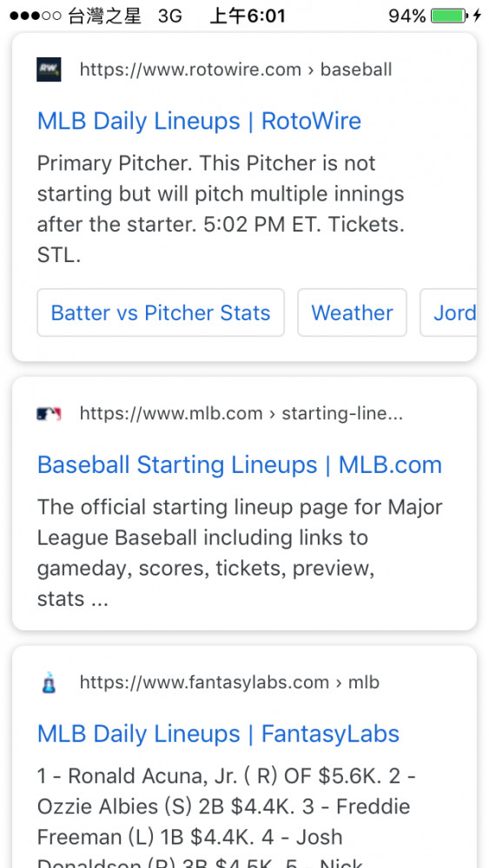This screenshot has width=489, height=868.
Task: Tap the FantasyLabs flask favicon
Action: pos(49,682)
